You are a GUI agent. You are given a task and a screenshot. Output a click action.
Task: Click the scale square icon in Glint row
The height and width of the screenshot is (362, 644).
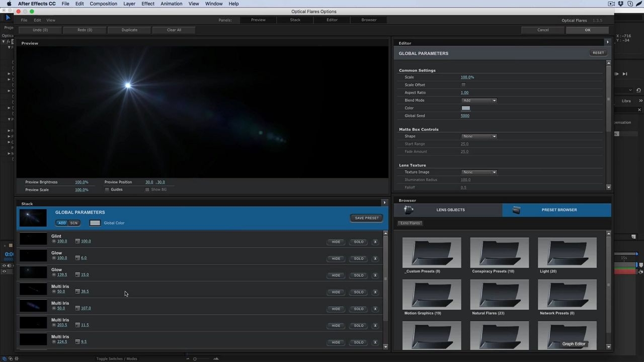pos(77,241)
